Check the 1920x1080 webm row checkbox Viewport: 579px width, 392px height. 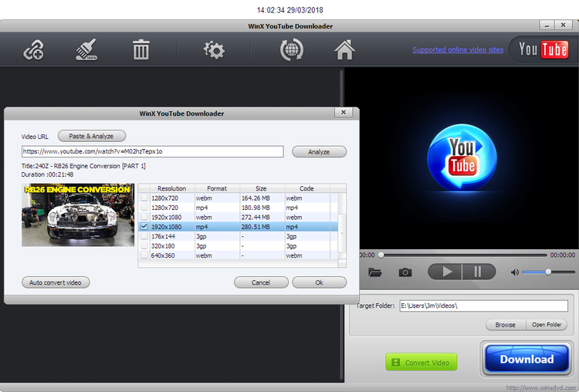tap(144, 217)
